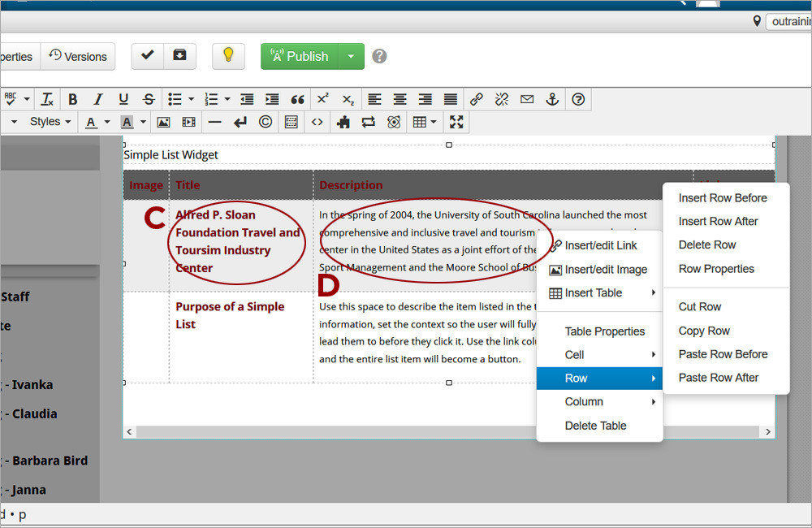
Task: Click the blockquote icon
Action: click(297, 99)
